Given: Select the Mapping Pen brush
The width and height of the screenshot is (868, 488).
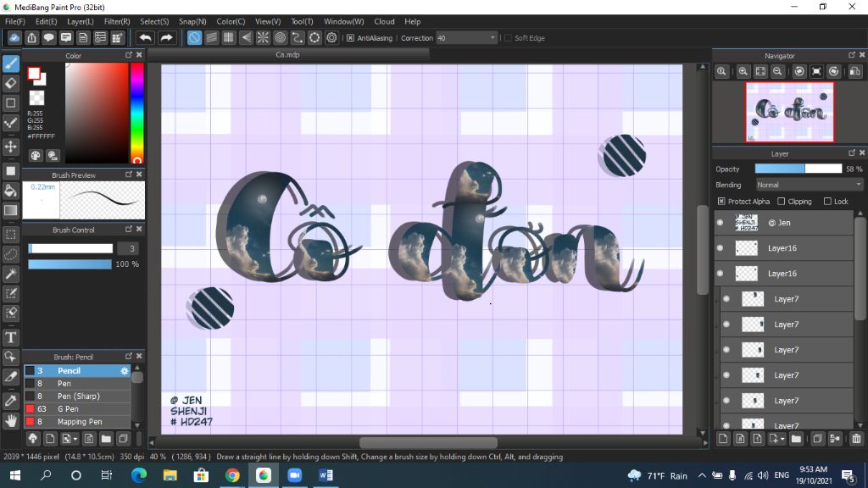Looking at the screenshot, I should (x=77, y=422).
